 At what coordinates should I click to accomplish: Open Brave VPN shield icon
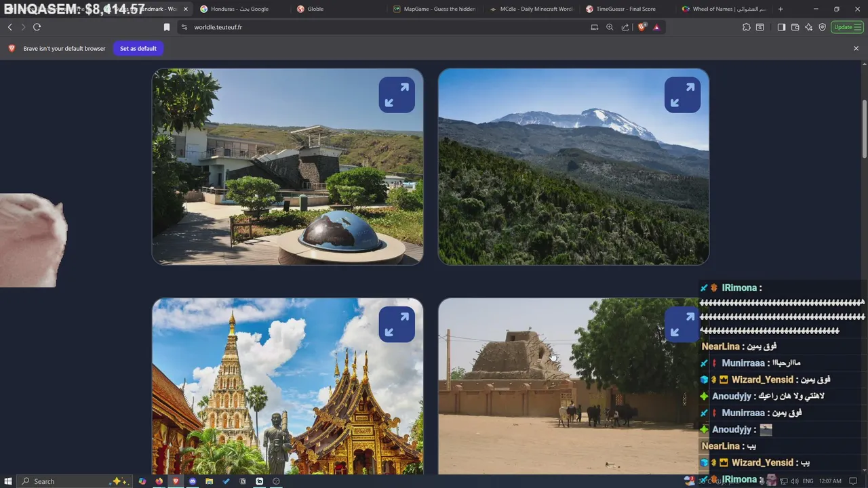822,27
